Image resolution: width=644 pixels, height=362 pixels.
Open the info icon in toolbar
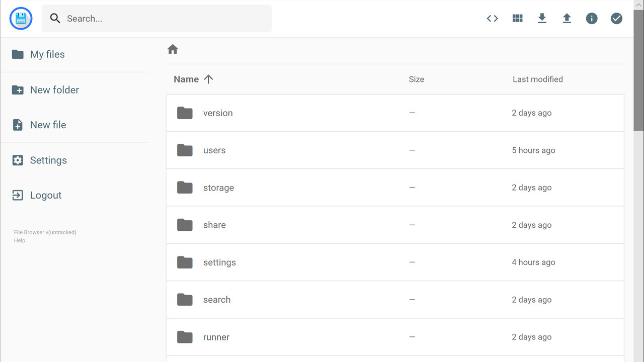pyautogui.click(x=592, y=19)
